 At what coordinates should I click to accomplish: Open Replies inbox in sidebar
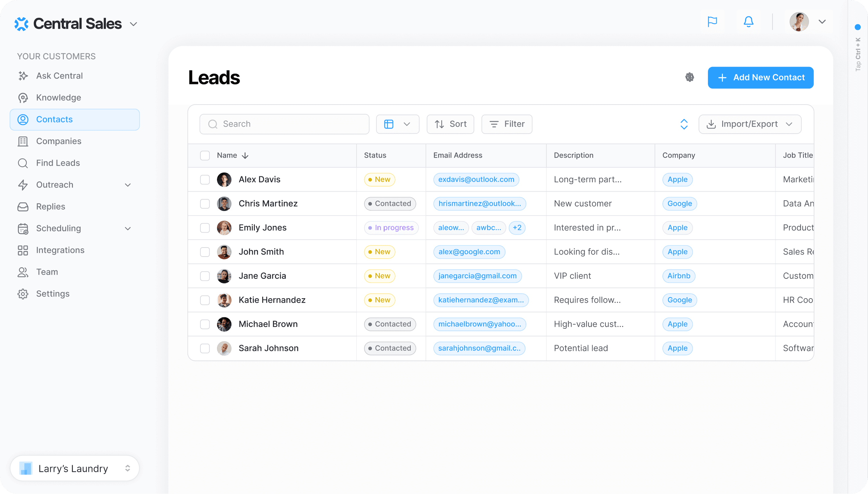[51, 207]
